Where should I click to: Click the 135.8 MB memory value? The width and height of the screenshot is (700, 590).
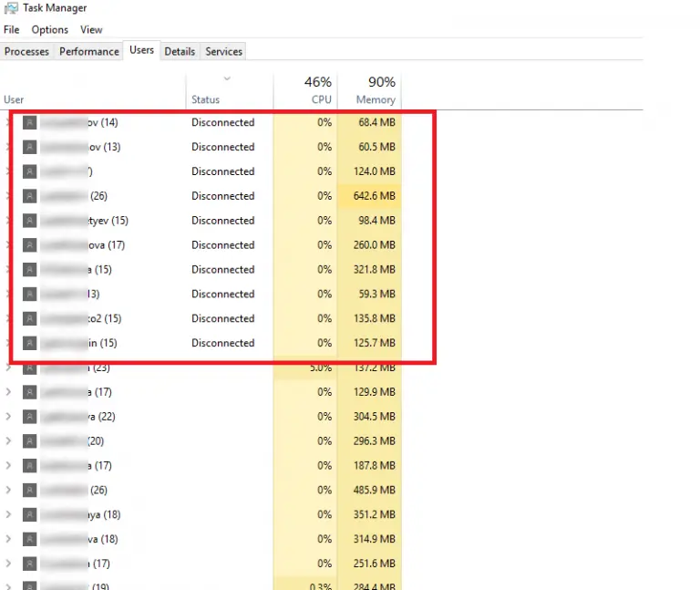pos(374,318)
